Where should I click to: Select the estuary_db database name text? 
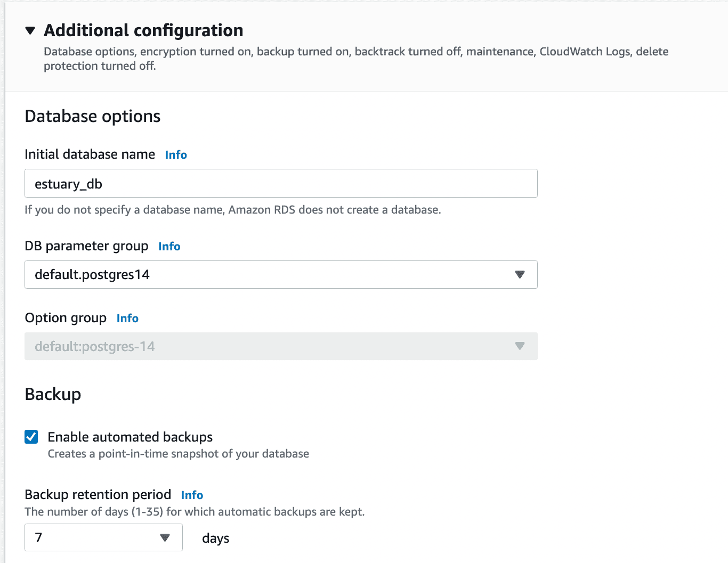pos(68,183)
